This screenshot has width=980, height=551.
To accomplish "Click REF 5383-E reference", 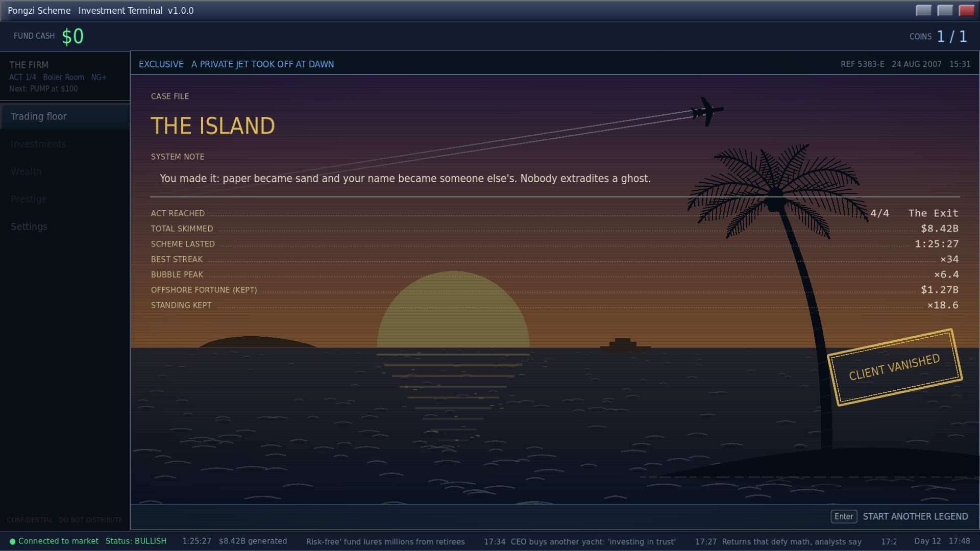I will (862, 64).
